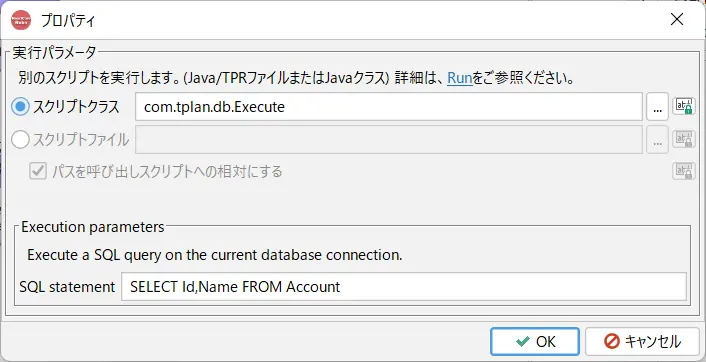The width and height of the screenshot is (706, 362).
Task: Click the disabled ... button beside script file
Action: tap(657, 140)
